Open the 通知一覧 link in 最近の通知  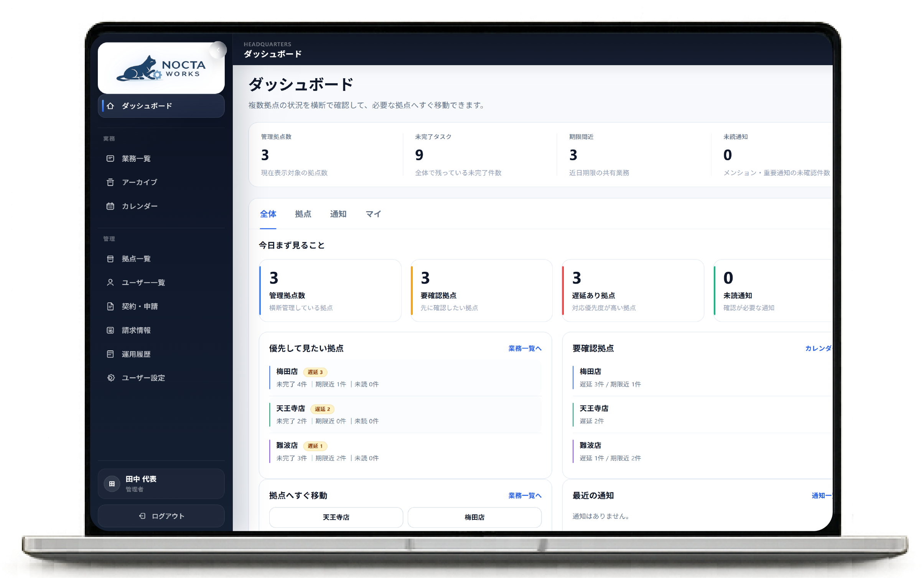click(822, 496)
